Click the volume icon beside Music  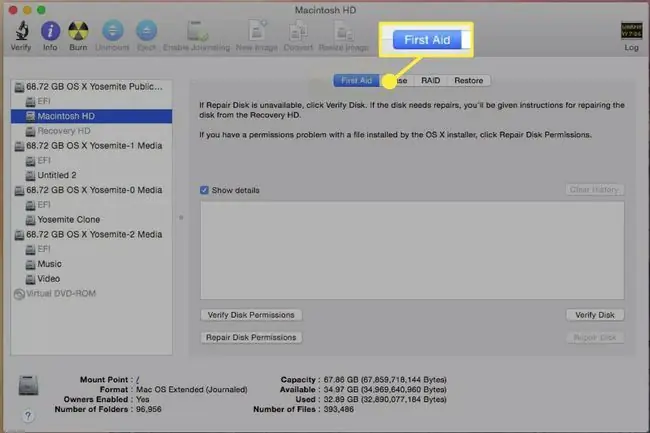[30, 264]
